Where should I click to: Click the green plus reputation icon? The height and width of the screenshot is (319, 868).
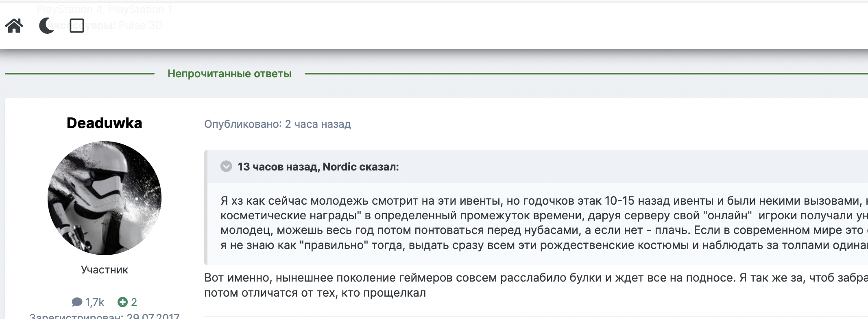click(x=122, y=302)
